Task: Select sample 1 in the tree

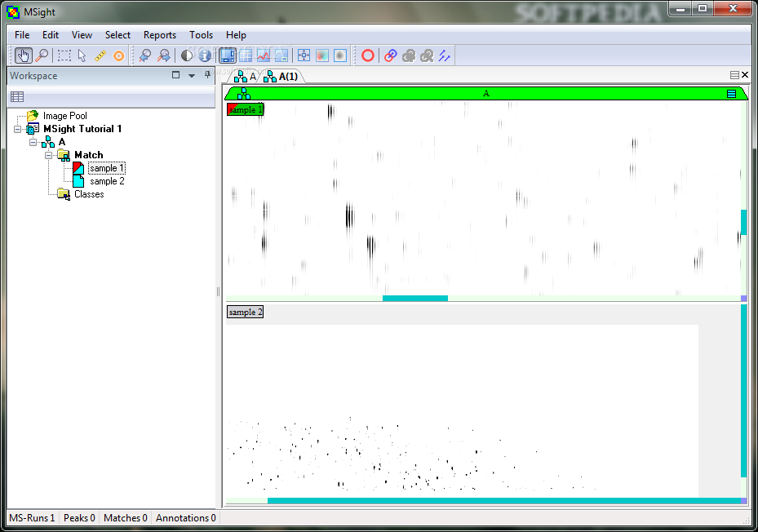Action: (x=107, y=168)
